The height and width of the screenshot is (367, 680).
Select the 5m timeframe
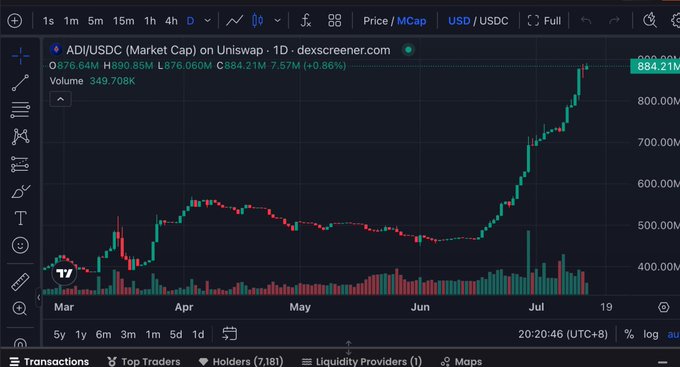[95, 21]
